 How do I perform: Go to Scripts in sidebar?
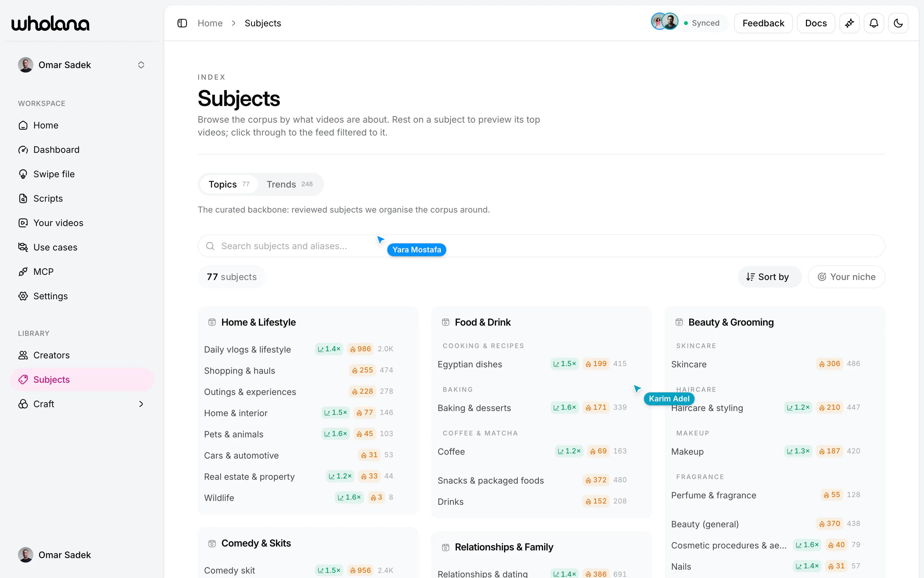click(82, 198)
